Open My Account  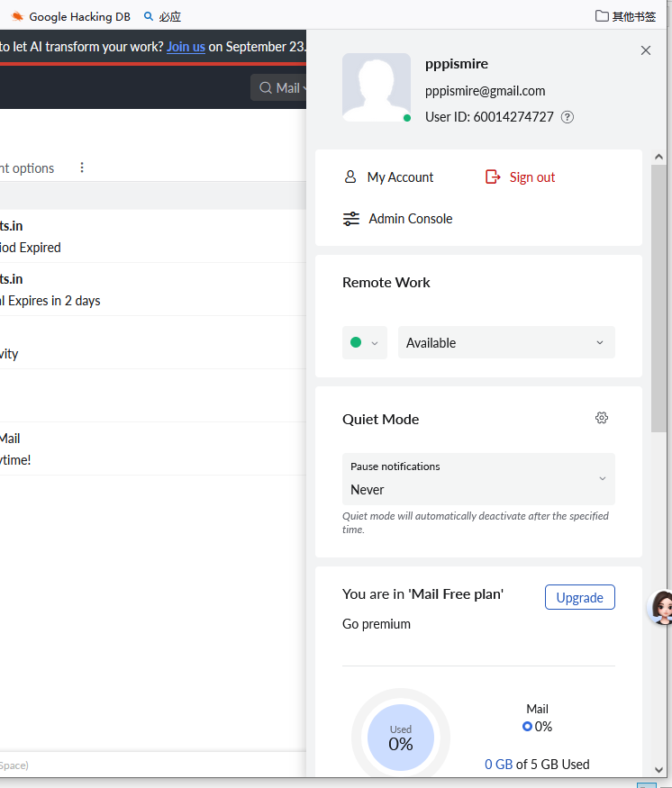[x=400, y=177]
